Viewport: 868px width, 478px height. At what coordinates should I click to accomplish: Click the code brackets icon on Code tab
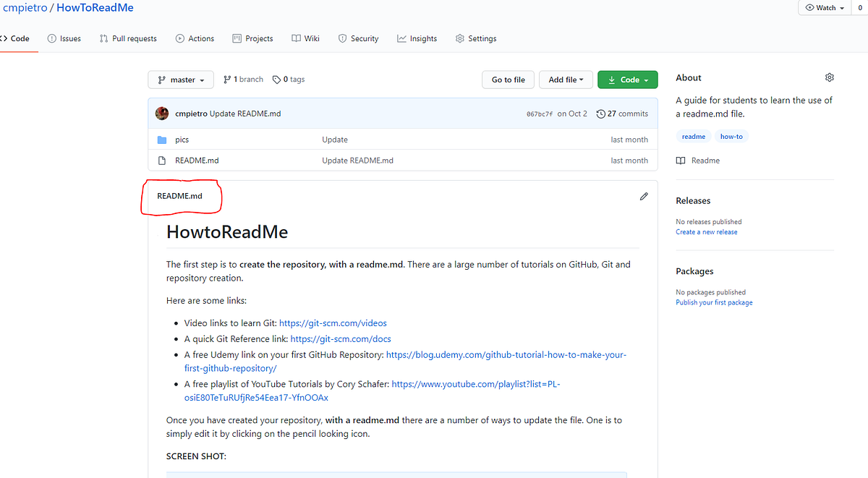click(5, 38)
